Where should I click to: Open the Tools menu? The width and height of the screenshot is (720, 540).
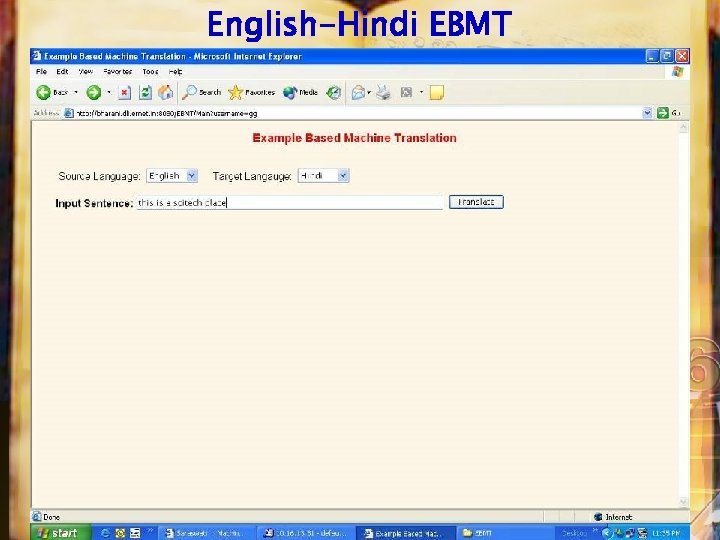point(150,72)
